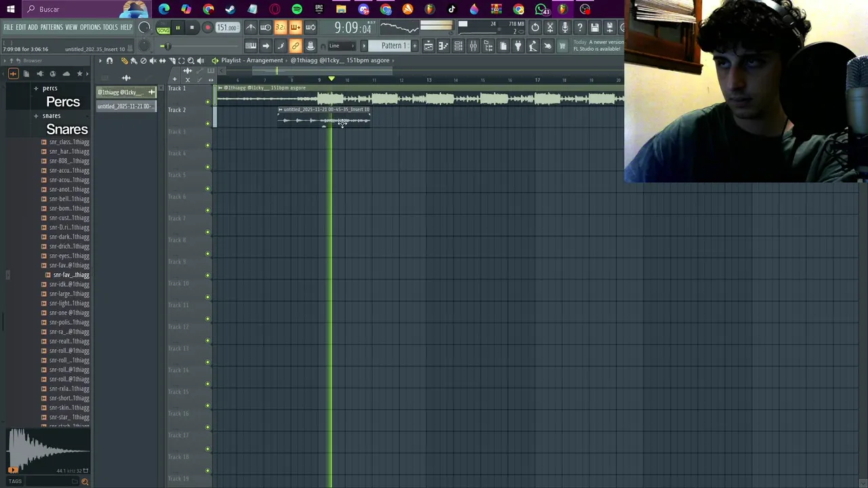Open the HELP menu
The height and width of the screenshot is (488, 868).
pyautogui.click(x=126, y=27)
